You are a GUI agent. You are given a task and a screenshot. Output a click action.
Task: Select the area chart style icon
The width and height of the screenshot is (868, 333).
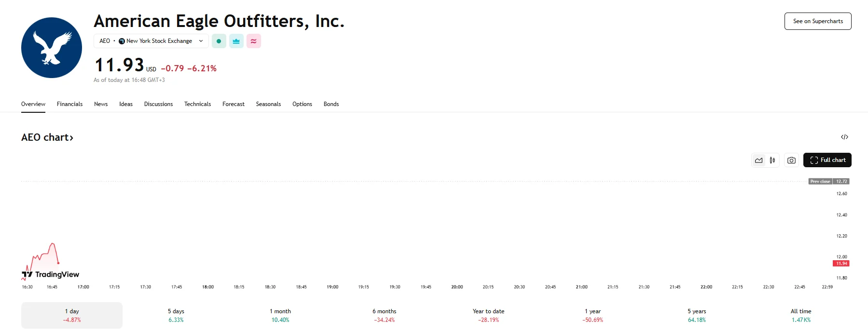pyautogui.click(x=758, y=160)
